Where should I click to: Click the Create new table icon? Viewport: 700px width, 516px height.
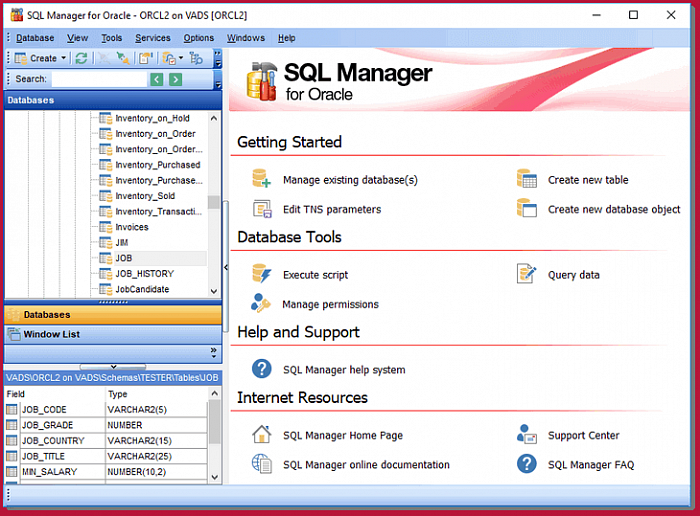(527, 179)
